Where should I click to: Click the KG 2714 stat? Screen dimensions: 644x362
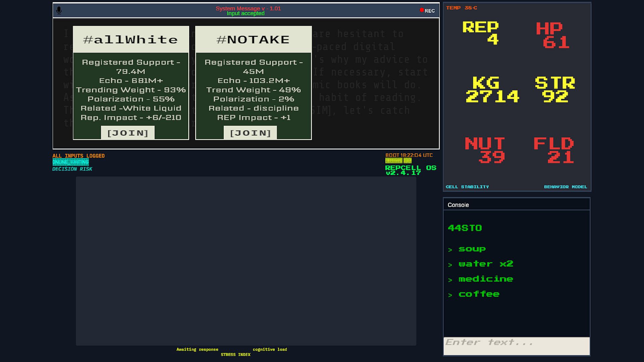492,89
